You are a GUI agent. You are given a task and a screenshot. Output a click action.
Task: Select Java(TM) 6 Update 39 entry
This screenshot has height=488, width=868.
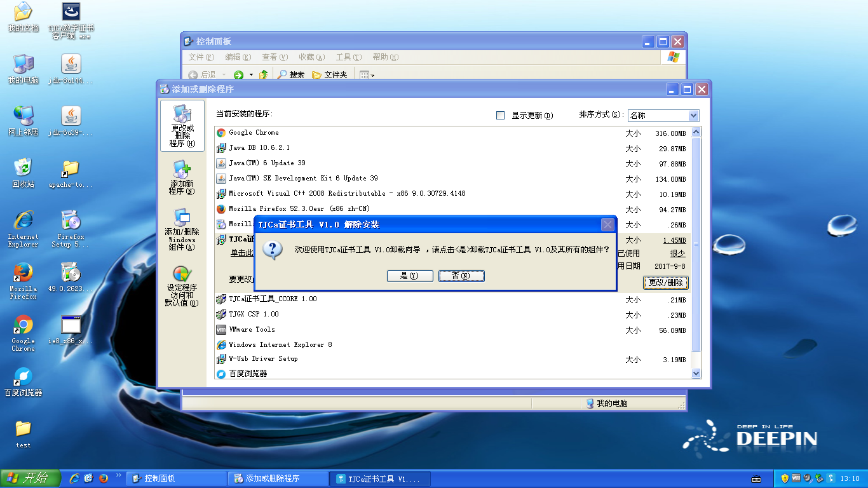[452, 163]
